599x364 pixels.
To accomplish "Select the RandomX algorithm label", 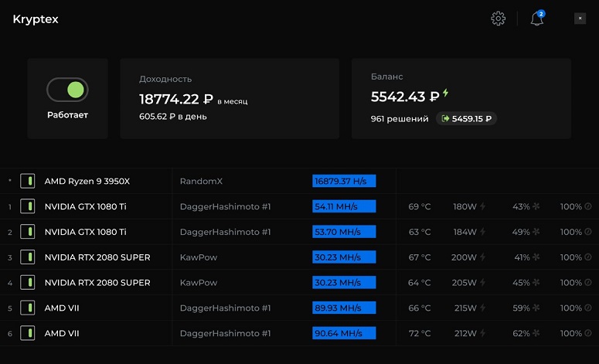I will (x=201, y=182).
